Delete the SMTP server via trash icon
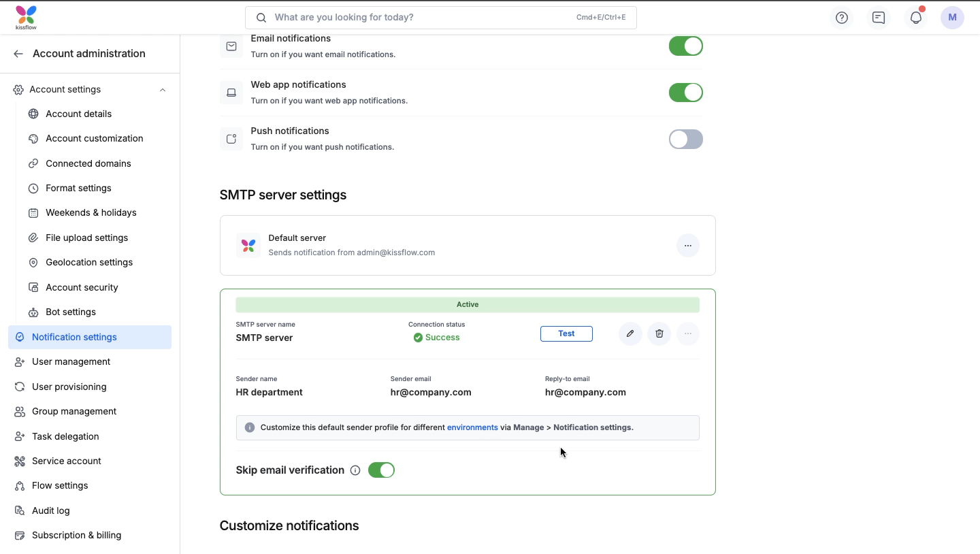Screen dimensions: 980x554 point(659,333)
